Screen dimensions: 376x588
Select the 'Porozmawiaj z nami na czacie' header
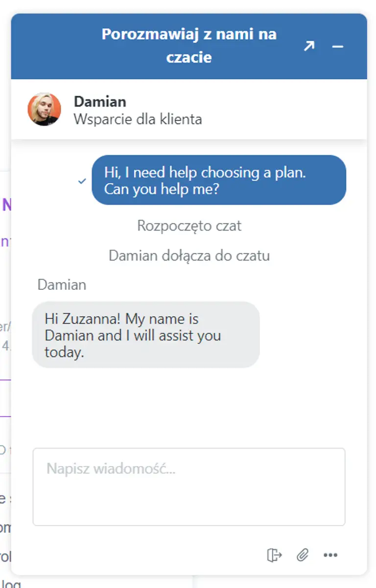(189, 46)
